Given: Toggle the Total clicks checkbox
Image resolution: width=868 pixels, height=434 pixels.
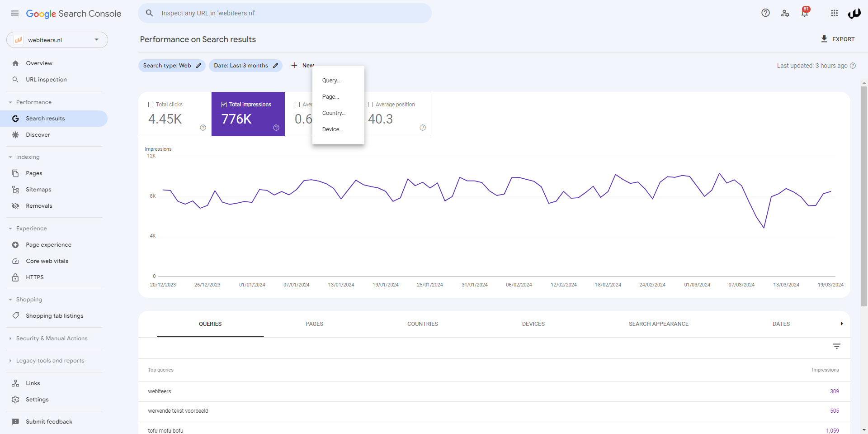Looking at the screenshot, I should click(x=151, y=105).
